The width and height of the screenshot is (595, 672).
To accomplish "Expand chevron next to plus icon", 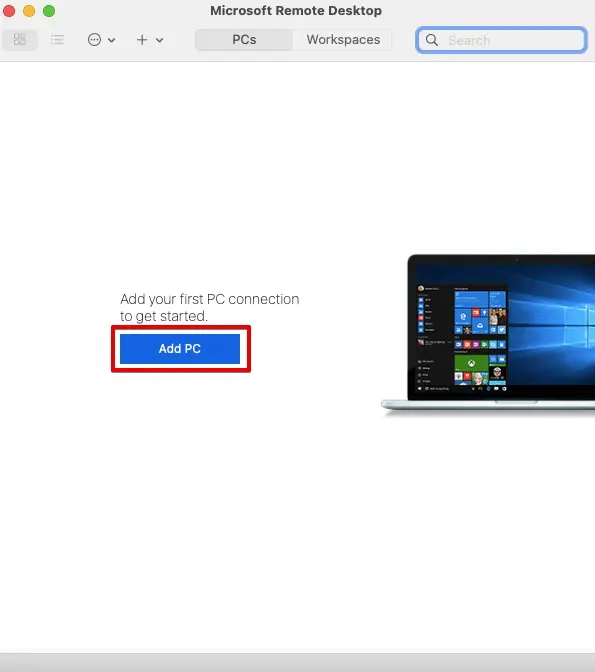I will tap(159, 40).
